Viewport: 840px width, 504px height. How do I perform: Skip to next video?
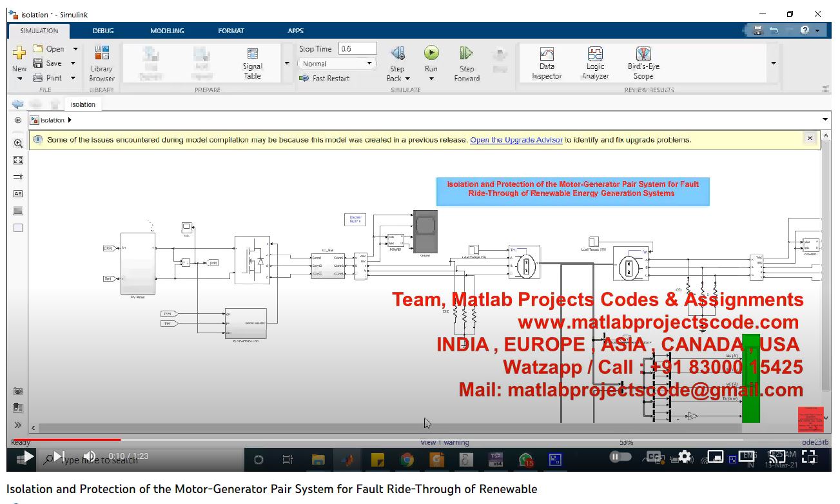click(x=60, y=457)
